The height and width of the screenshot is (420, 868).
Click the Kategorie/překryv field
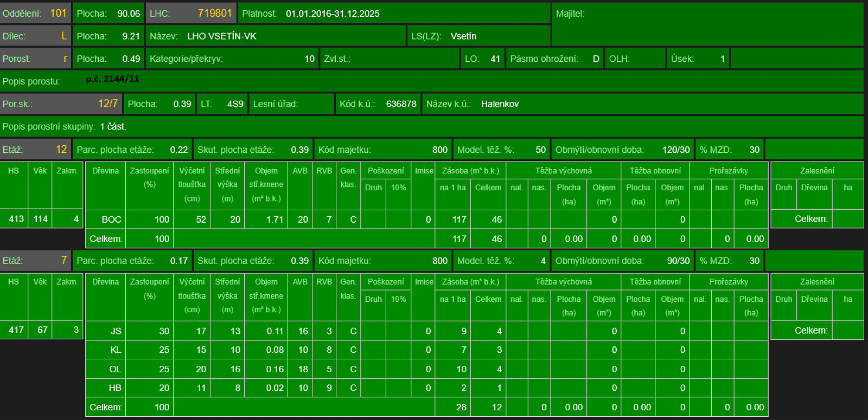click(x=233, y=59)
